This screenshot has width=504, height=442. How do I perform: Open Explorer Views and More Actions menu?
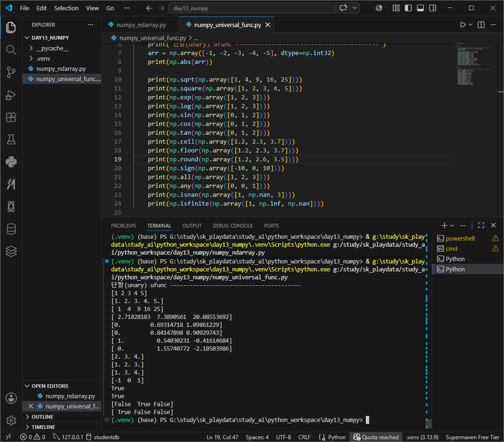point(91,25)
